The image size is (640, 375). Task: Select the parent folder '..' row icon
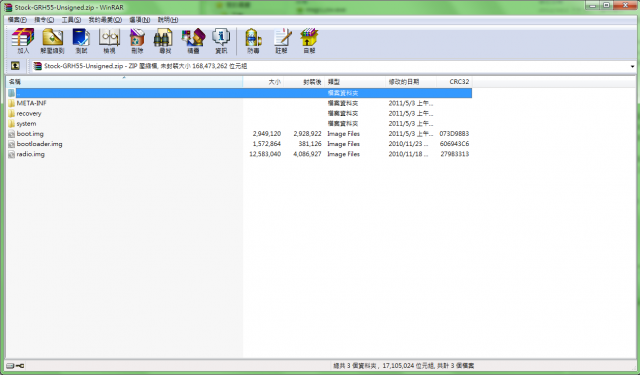pos(11,93)
